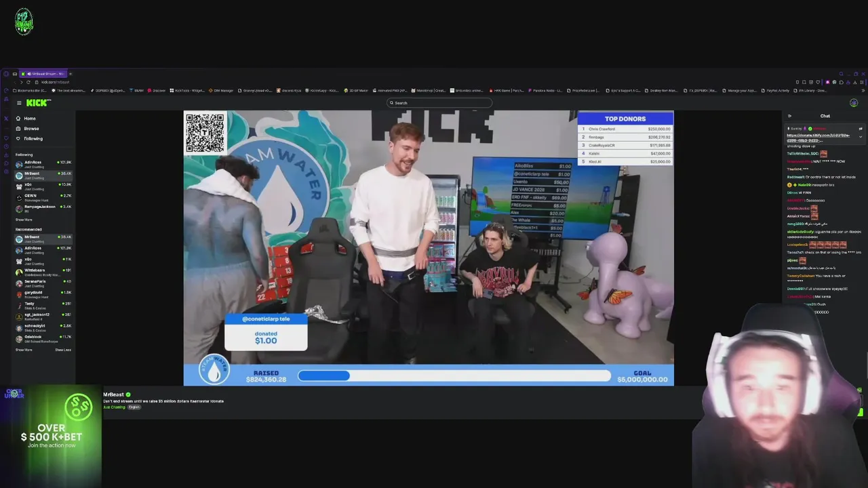This screenshot has width=868, height=488.
Task: Open the BEAM bookmark
Action: 137,90
